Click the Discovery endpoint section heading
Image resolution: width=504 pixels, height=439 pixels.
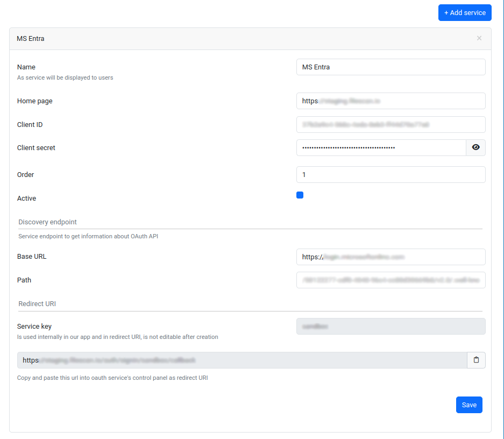click(x=47, y=222)
